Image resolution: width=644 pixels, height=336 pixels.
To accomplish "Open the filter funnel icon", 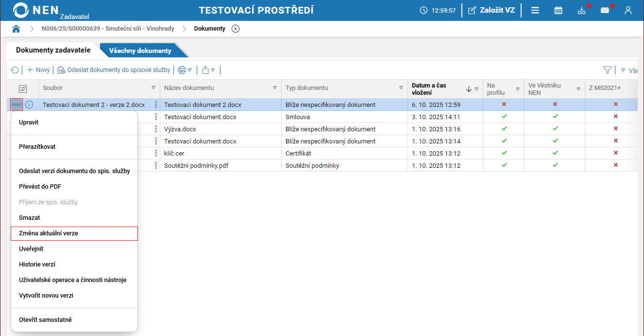I will (x=607, y=70).
